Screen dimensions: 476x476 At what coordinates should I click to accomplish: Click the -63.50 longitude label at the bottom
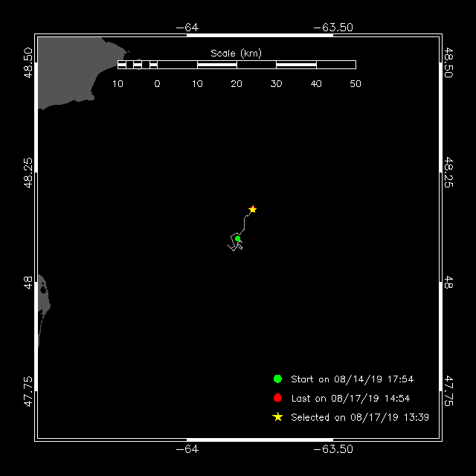coord(334,449)
